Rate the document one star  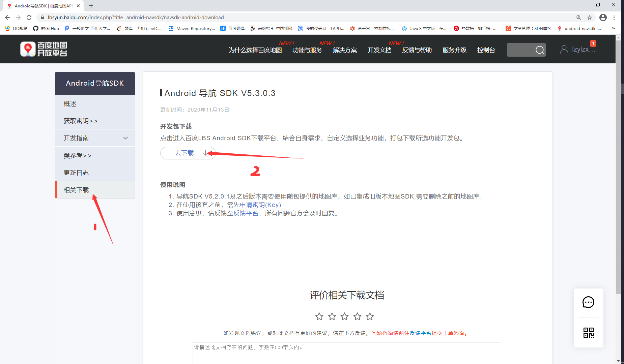click(x=319, y=316)
